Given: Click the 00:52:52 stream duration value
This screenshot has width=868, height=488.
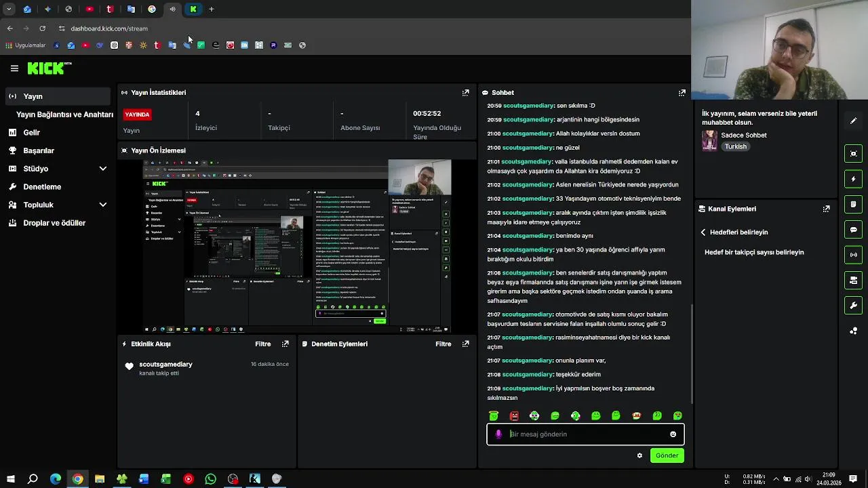Looking at the screenshot, I should [427, 114].
